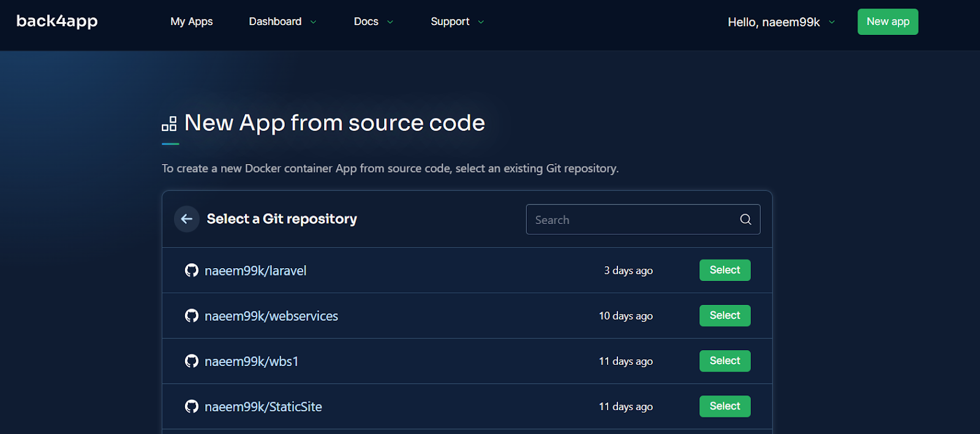Click the back4app logo
Image resolution: width=980 pixels, height=434 pixels.
(x=57, y=21)
